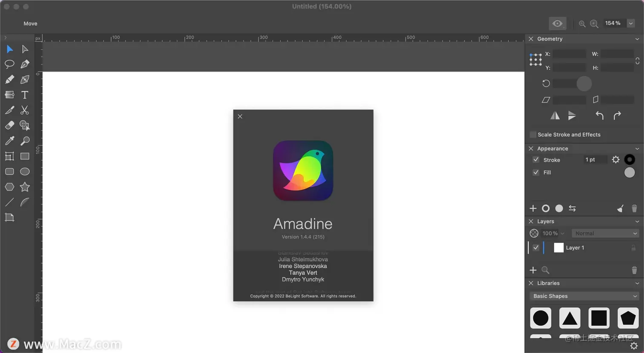This screenshot has height=353, width=644.
Task: Select the Layer 1 row name
Action: [x=575, y=248]
